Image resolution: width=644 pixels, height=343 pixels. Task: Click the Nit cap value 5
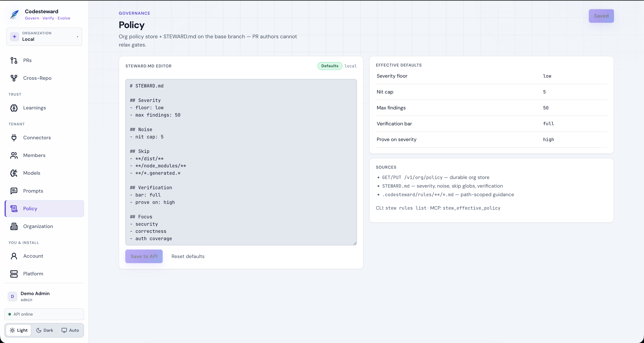point(544,92)
